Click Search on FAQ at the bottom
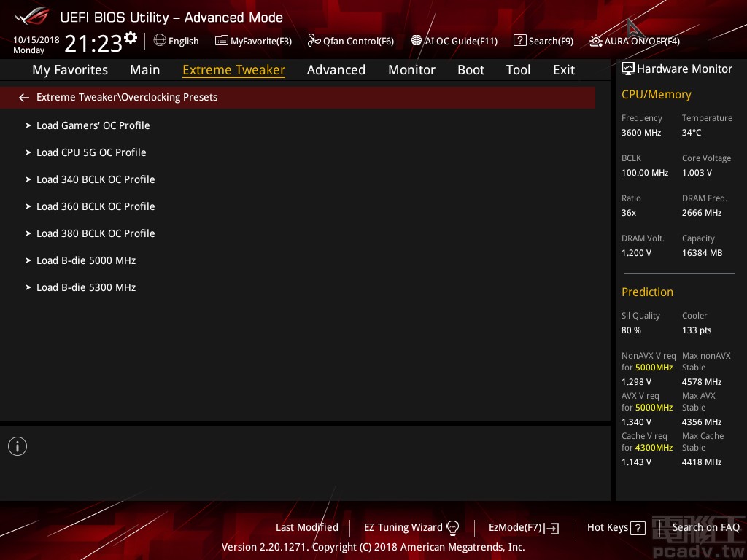This screenshot has width=747, height=560. coord(706,527)
